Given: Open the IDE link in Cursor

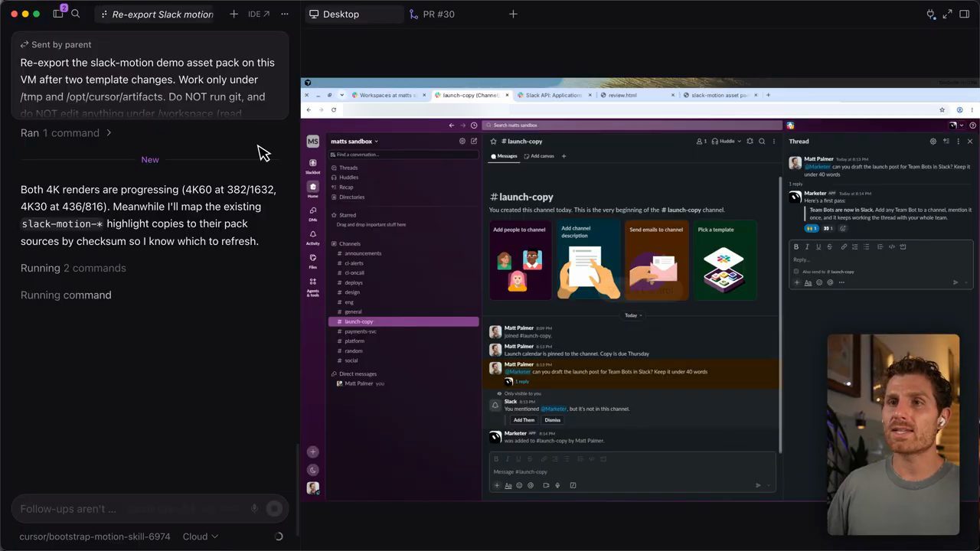Looking at the screenshot, I should (259, 14).
